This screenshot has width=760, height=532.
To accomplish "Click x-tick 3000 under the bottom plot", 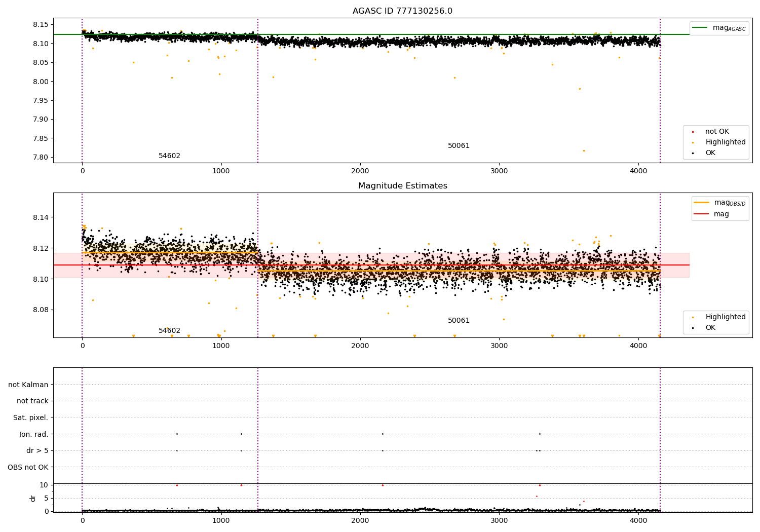I will pyautogui.click(x=499, y=520).
